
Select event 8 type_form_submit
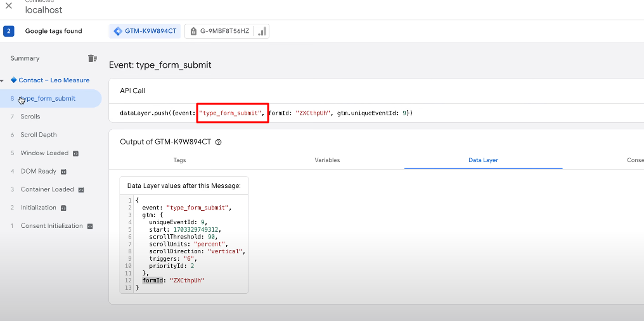[x=50, y=99]
